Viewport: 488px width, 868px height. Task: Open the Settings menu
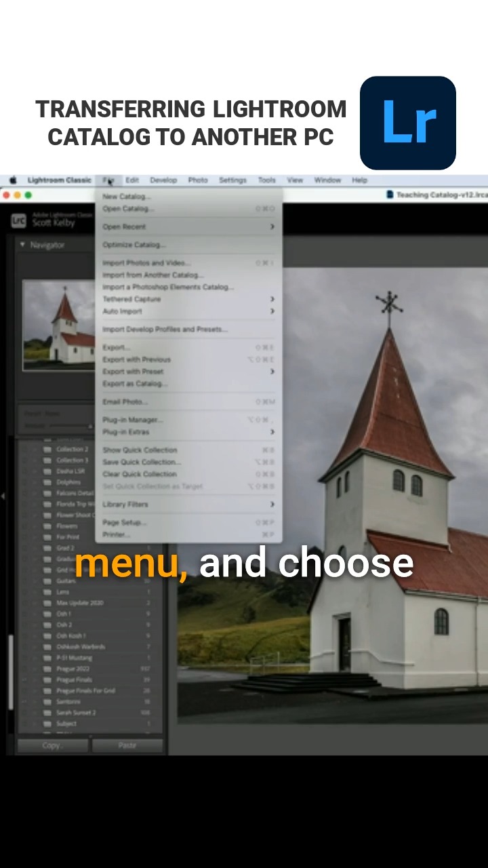pyautogui.click(x=232, y=180)
